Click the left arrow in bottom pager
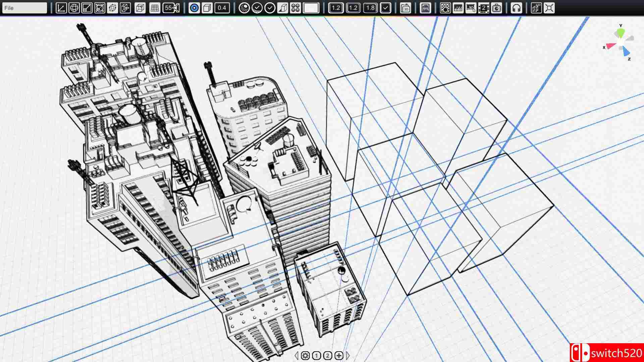Viewport: 644px width, 362px height. coord(296,356)
